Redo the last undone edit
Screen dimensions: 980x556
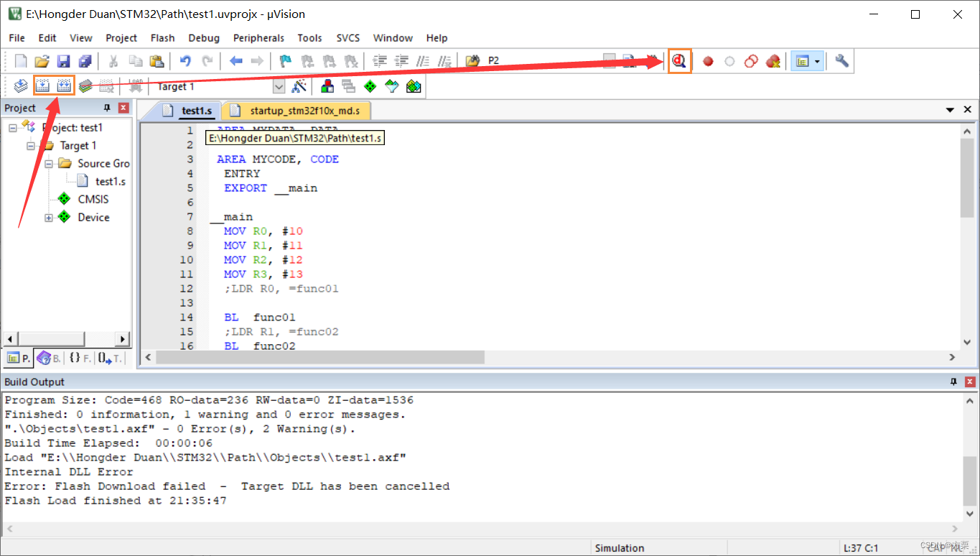(207, 61)
